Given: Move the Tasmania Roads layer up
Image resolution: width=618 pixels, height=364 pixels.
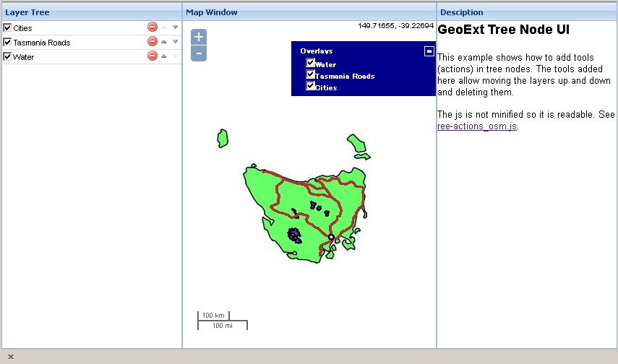Looking at the screenshot, I should tap(164, 42).
